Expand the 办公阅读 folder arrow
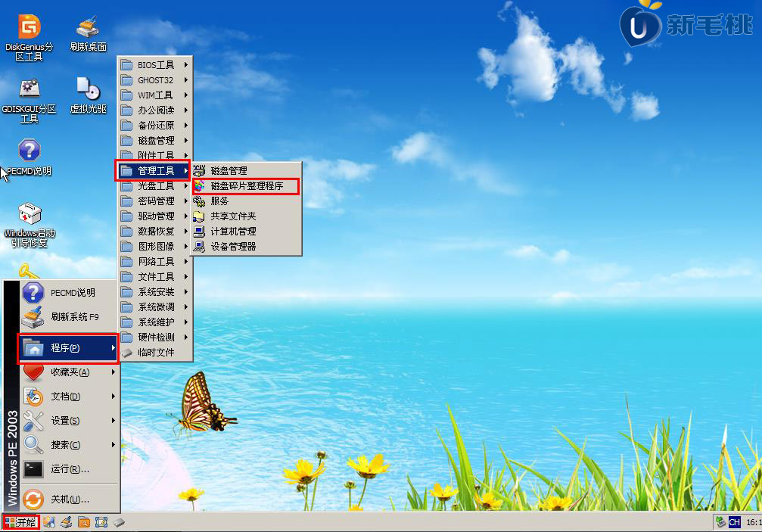Image resolution: width=762 pixels, height=532 pixels. [x=186, y=110]
